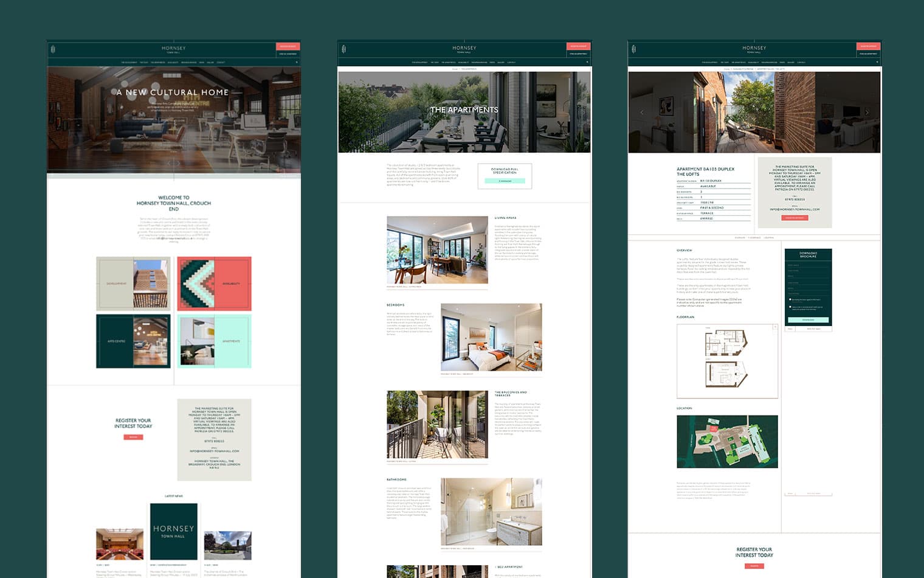Expand The Apartments navigation dropdown
This screenshot has height=578, width=924.
[449, 62]
